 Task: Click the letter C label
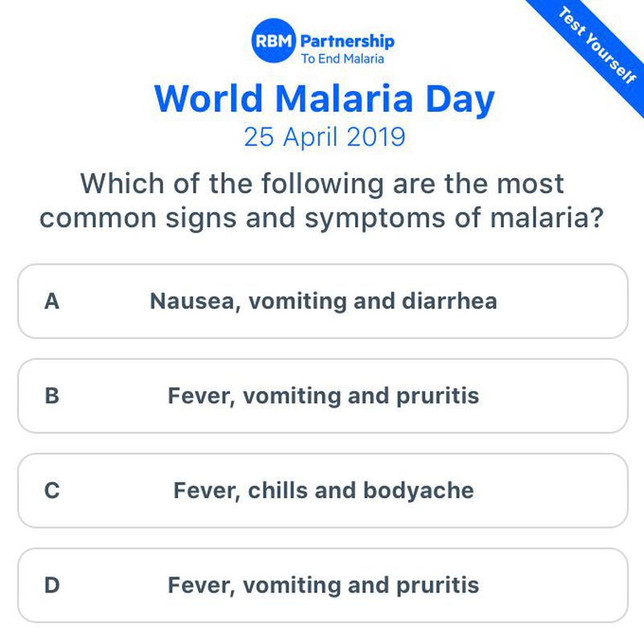(x=52, y=490)
